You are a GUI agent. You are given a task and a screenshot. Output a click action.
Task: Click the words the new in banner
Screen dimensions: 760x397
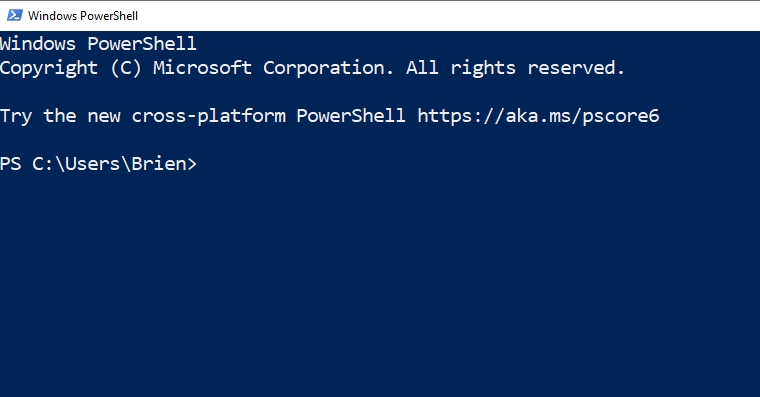[82, 116]
